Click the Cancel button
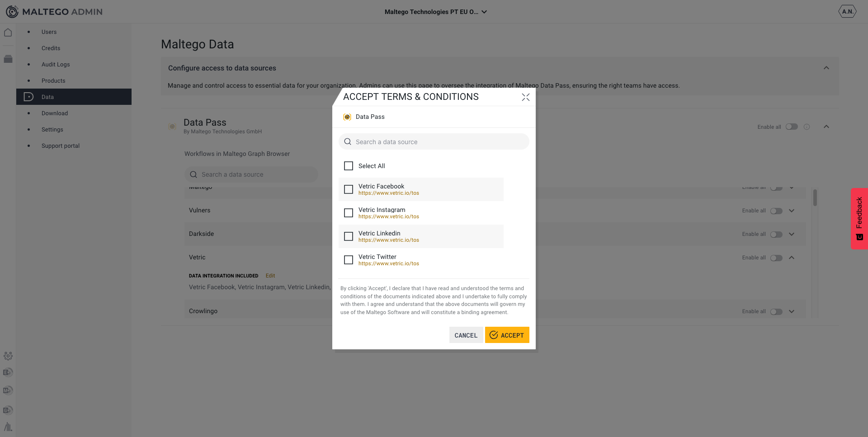 [x=466, y=335]
